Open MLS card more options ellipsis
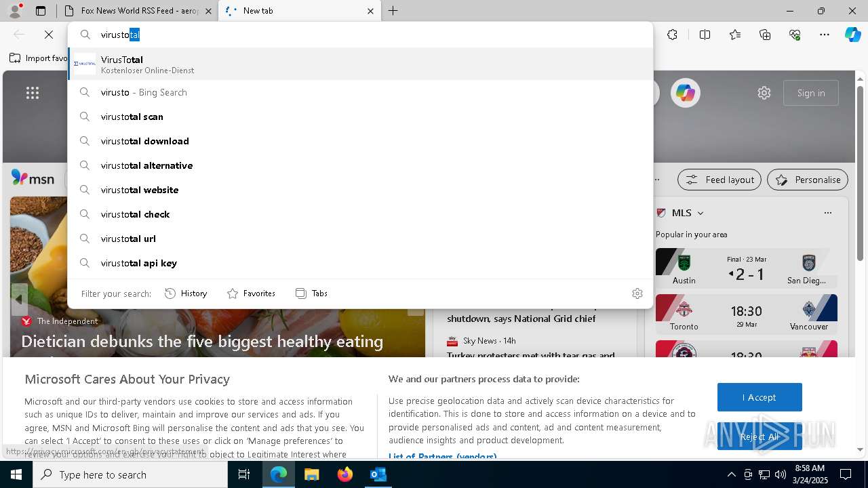The height and width of the screenshot is (488, 868). [827, 213]
